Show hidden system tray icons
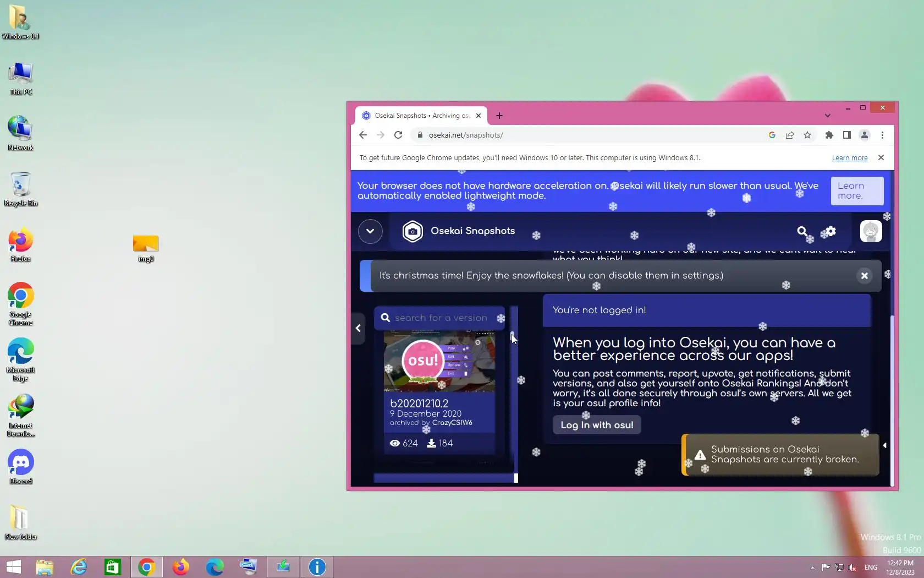The height and width of the screenshot is (578, 924). (x=812, y=568)
